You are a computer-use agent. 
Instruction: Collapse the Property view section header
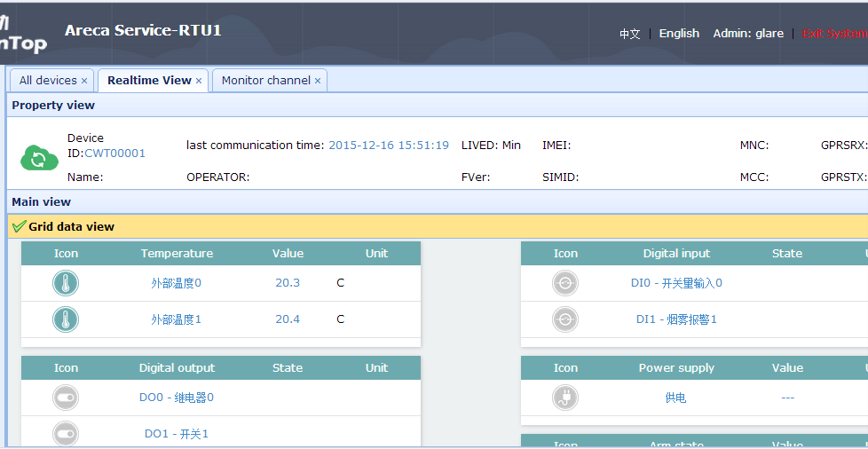438,106
